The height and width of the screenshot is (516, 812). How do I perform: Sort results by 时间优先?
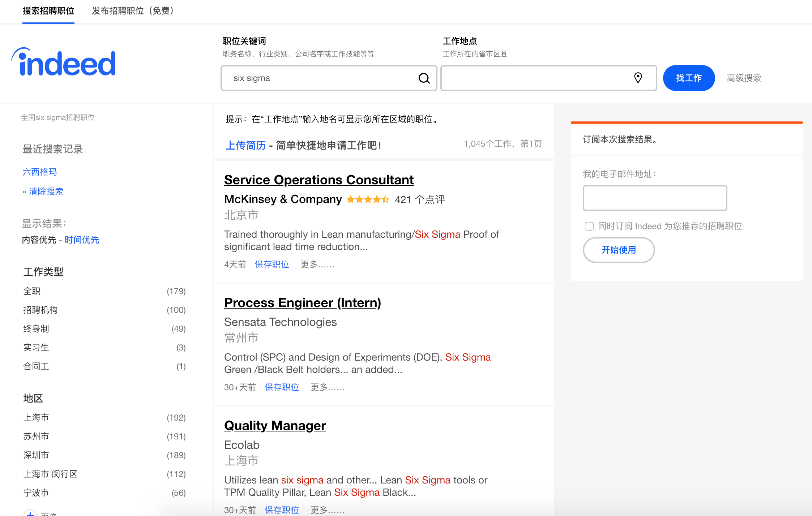click(x=82, y=240)
